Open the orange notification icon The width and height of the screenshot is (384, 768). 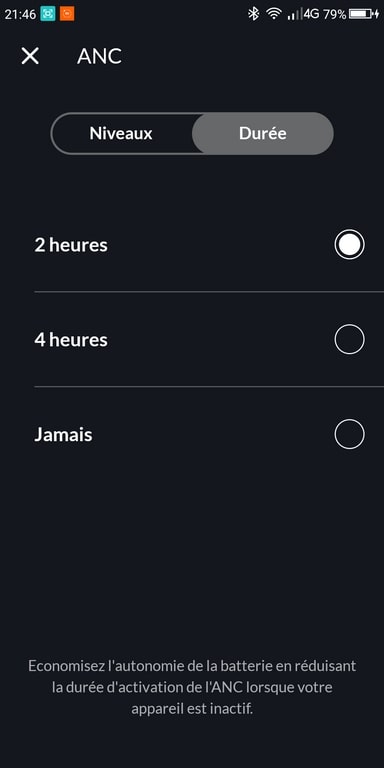[67, 14]
